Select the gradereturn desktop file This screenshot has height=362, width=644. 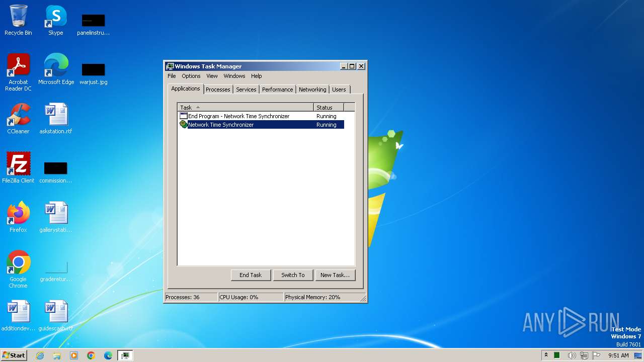coord(56,270)
